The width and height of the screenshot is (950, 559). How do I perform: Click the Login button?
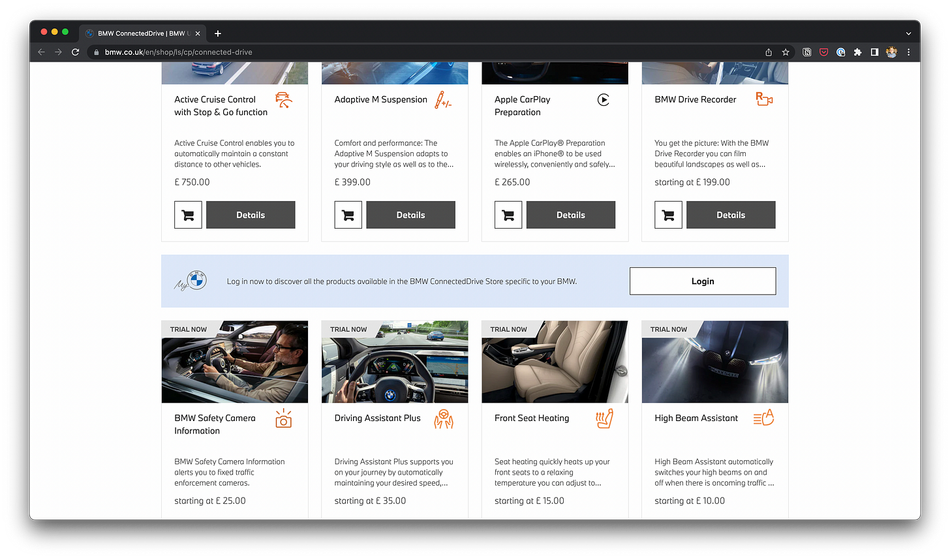702,281
